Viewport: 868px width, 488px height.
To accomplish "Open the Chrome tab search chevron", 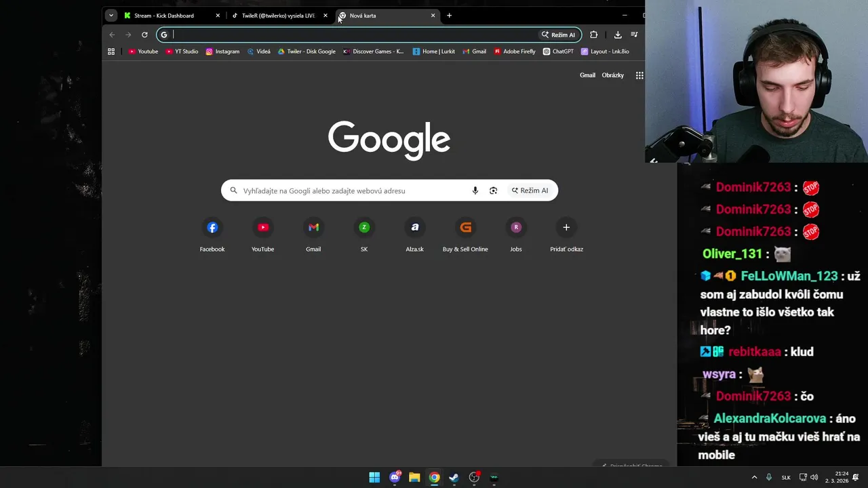I will (111, 16).
